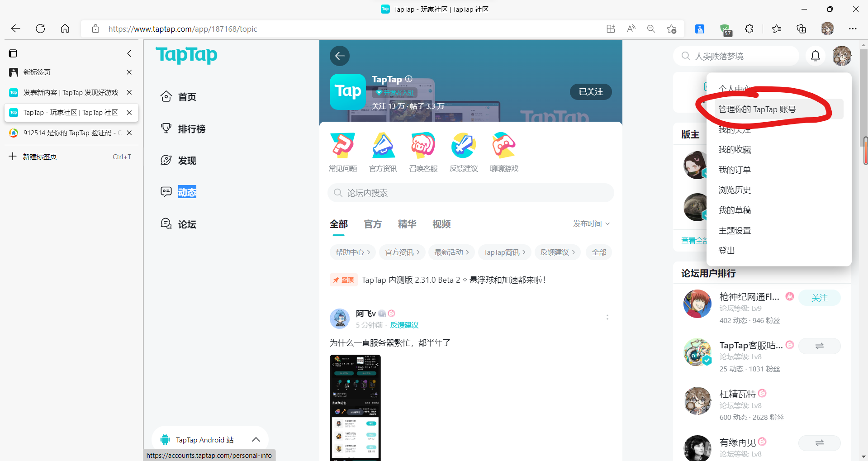The image size is (868, 461).
Task: Open the Favorites list icon
Action: [x=777, y=29]
